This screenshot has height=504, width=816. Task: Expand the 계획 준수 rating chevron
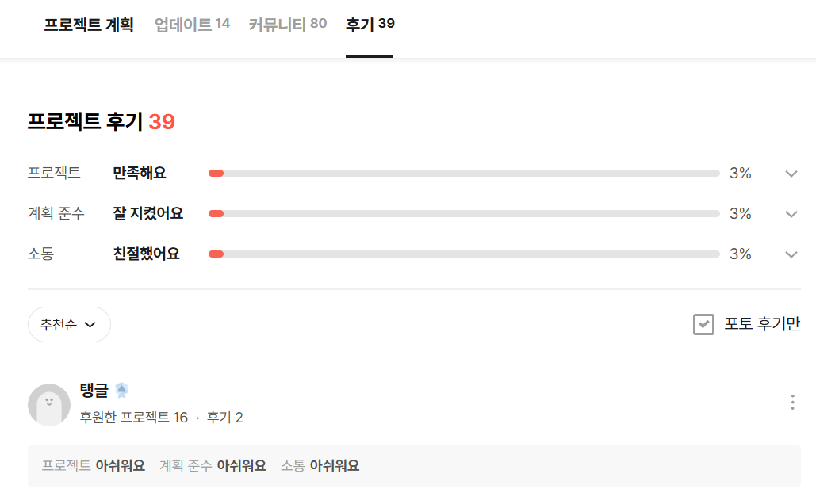pyautogui.click(x=791, y=214)
